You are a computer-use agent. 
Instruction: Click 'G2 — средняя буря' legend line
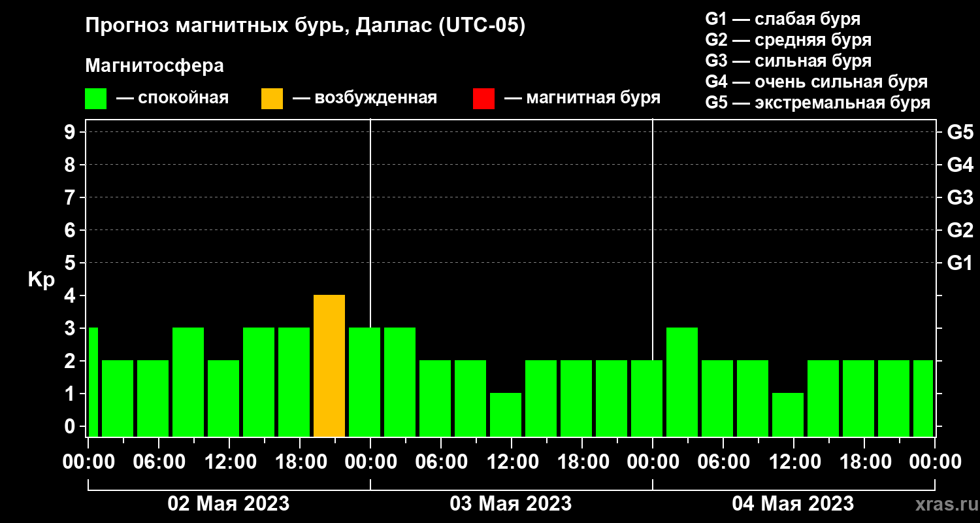pos(788,40)
